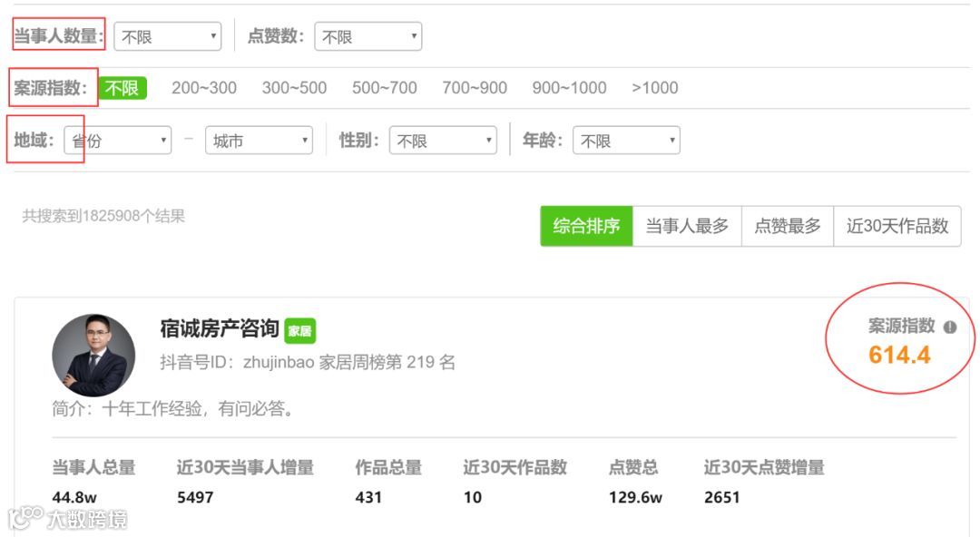Sort by 当事人最多
This screenshot has width=980, height=537.
687,226
